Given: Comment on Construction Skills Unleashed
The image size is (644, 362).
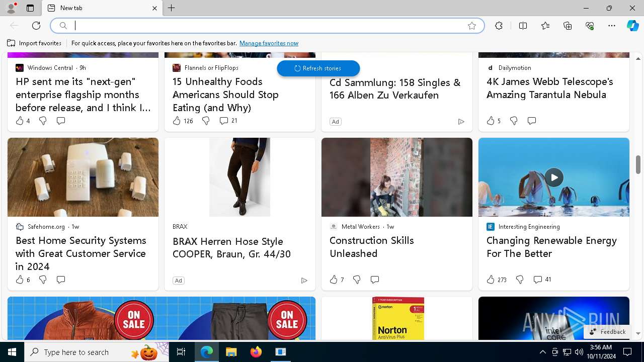Looking at the screenshot, I should (x=375, y=280).
